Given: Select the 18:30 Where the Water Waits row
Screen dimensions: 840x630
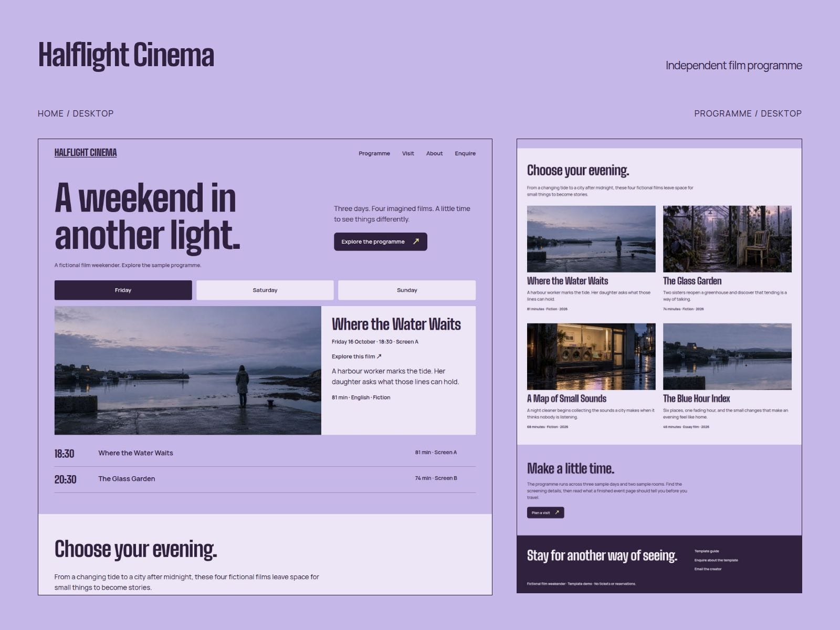Looking at the screenshot, I should coord(265,453).
